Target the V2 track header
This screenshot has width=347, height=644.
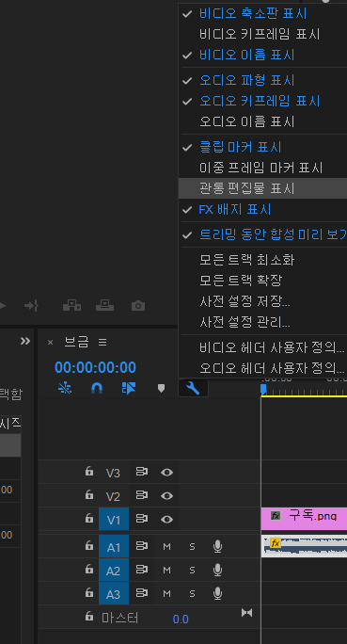(x=113, y=496)
